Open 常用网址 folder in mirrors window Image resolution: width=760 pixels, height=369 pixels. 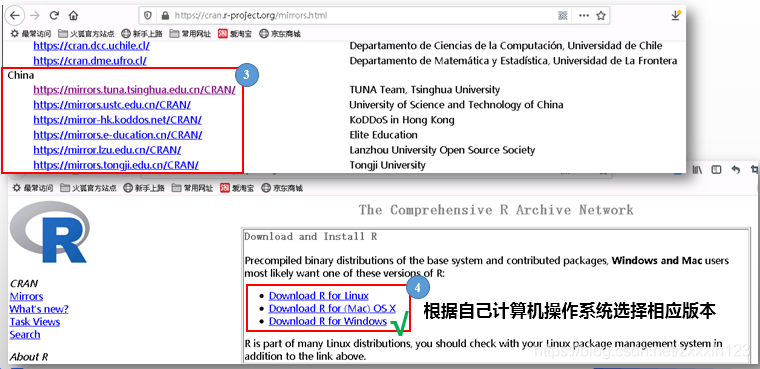(190, 33)
